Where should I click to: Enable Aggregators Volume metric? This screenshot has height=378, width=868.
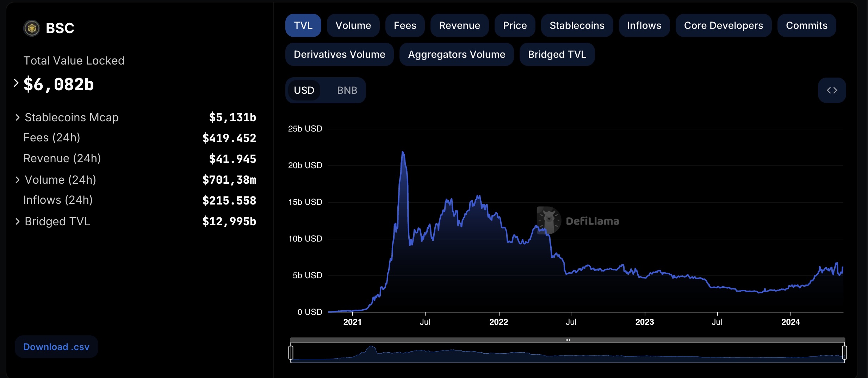[x=457, y=54]
